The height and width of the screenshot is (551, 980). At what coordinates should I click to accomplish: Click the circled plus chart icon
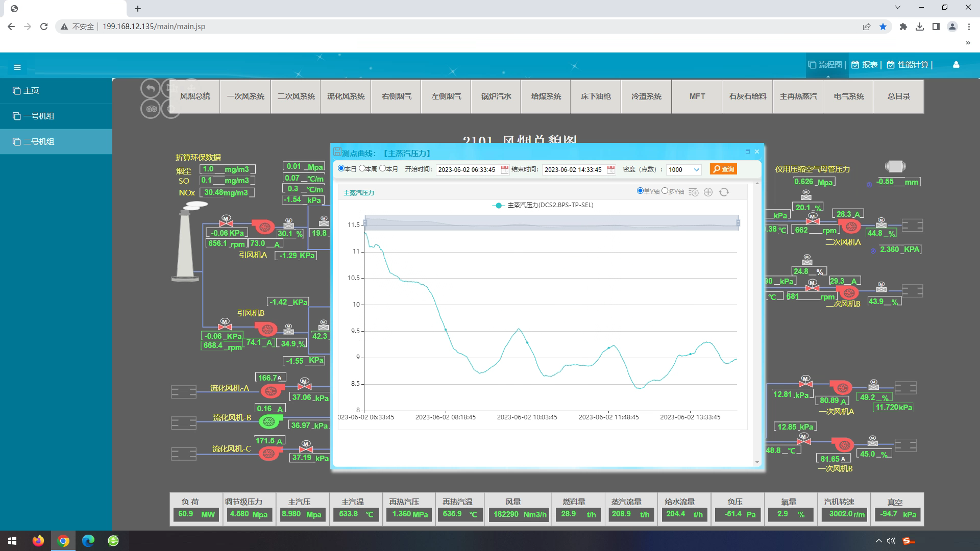click(x=708, y=192)
